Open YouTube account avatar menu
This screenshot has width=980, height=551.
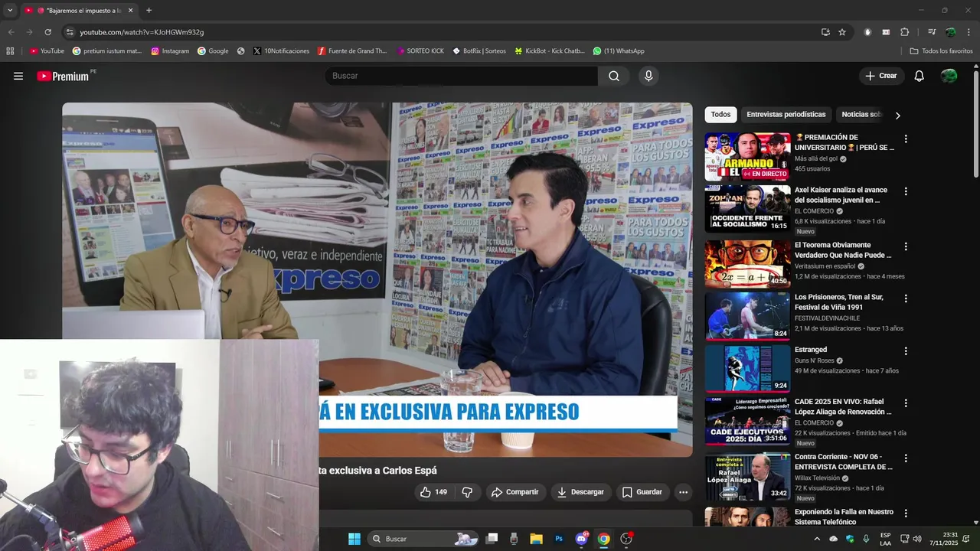(x=949, y=76)
